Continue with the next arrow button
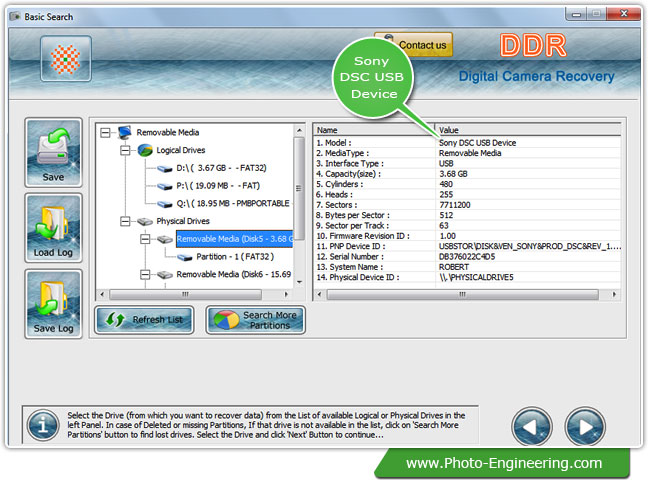648x480 pixels. pos(585,426)
